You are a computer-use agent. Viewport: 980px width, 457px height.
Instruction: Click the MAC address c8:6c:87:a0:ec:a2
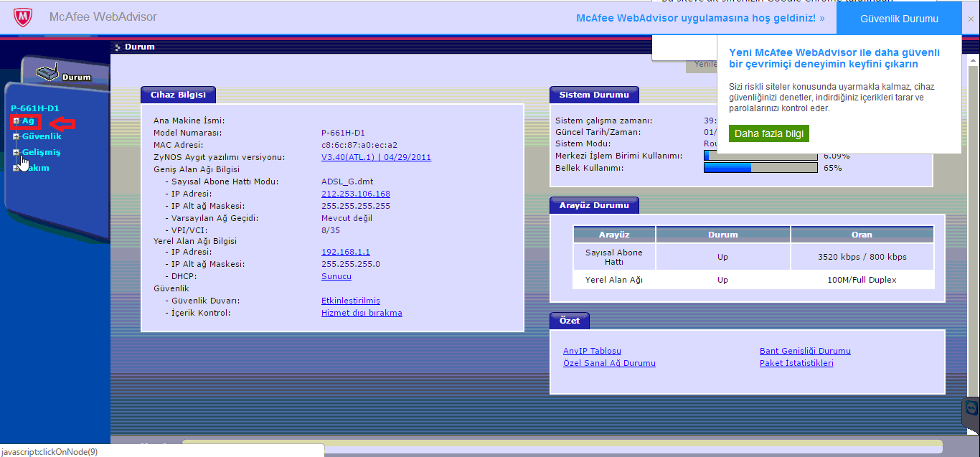359,145
